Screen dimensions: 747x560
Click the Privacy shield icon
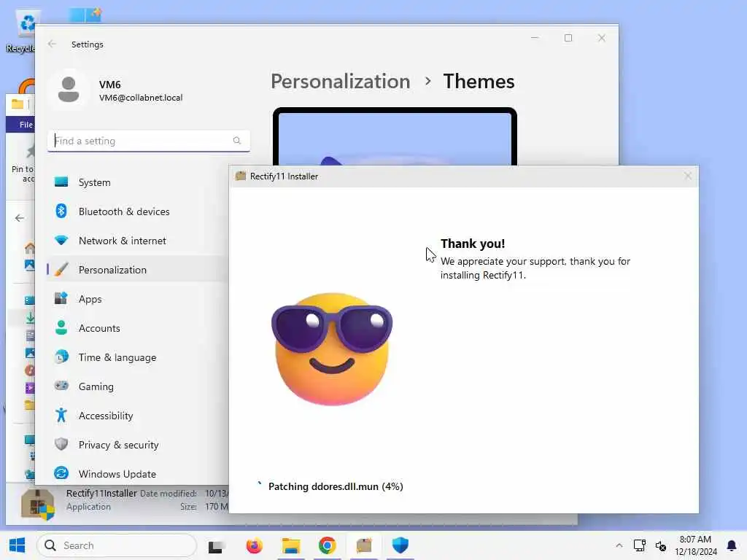61,444
